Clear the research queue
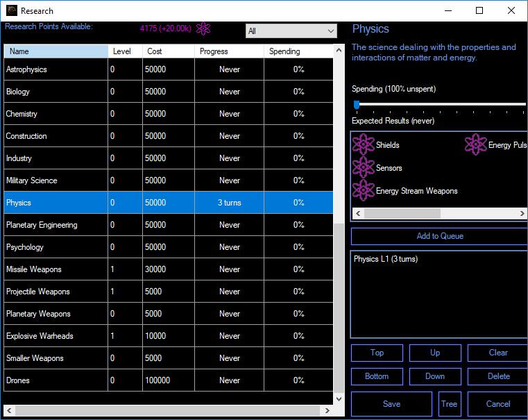Image resolution: width=528 pixels, height=420 pixels. point(497,353)
